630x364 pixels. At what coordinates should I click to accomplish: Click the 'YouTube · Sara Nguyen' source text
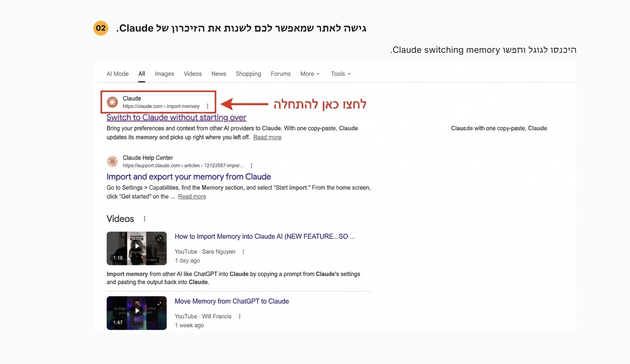(205, 252)
